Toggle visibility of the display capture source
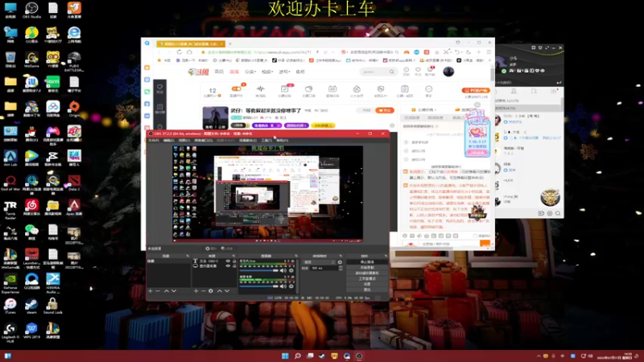The height and width of the screenshot is (362, 644). click(228, 266)
